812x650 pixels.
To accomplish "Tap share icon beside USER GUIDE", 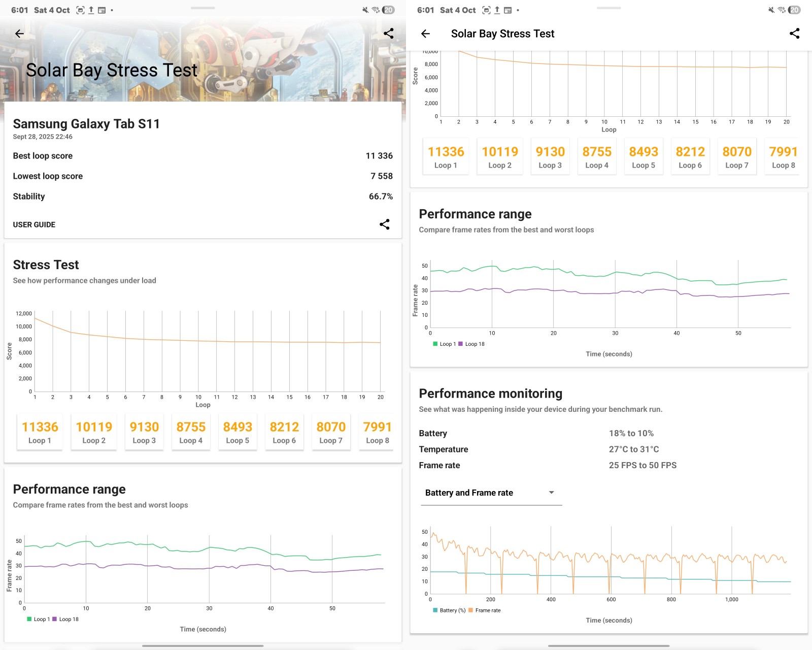I will (384, 224).
